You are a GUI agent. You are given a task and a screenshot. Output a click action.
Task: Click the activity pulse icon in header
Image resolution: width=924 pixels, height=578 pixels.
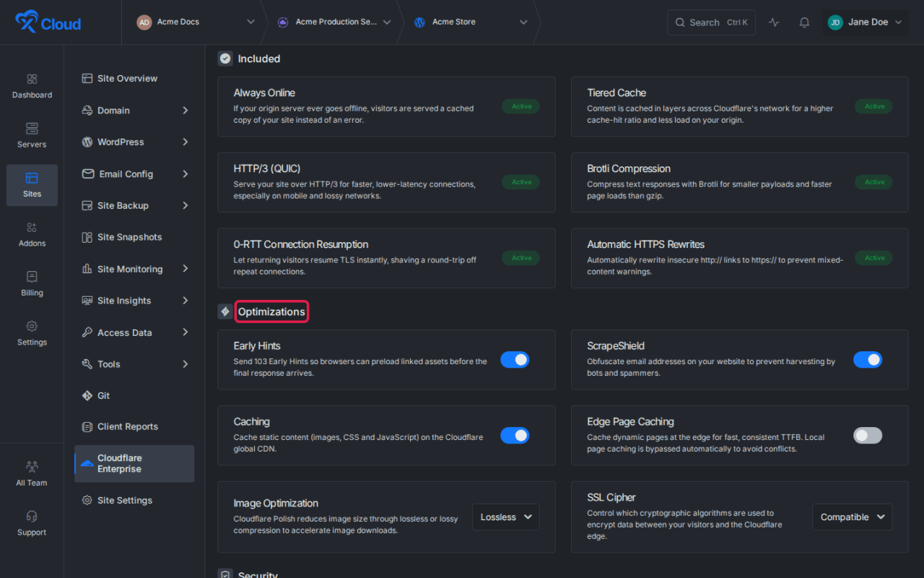point(774,22)
